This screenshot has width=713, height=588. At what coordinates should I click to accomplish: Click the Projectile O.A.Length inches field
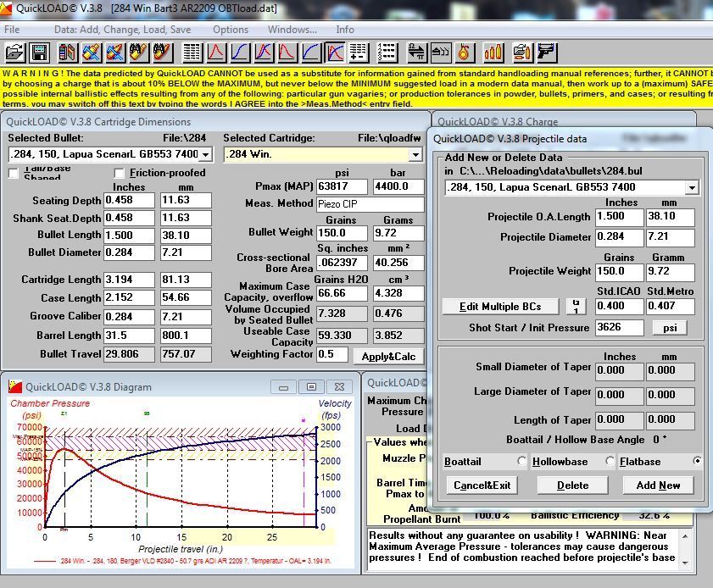click(620, 216)
